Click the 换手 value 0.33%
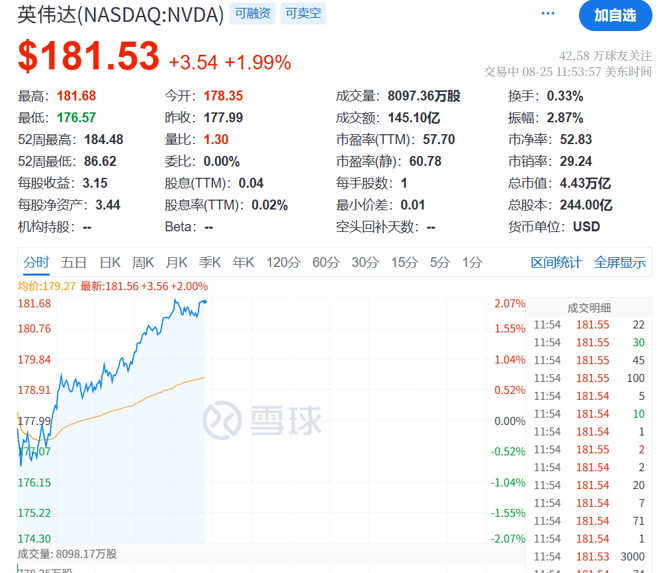The image size is (667, 573). click(x=565, y=96)
